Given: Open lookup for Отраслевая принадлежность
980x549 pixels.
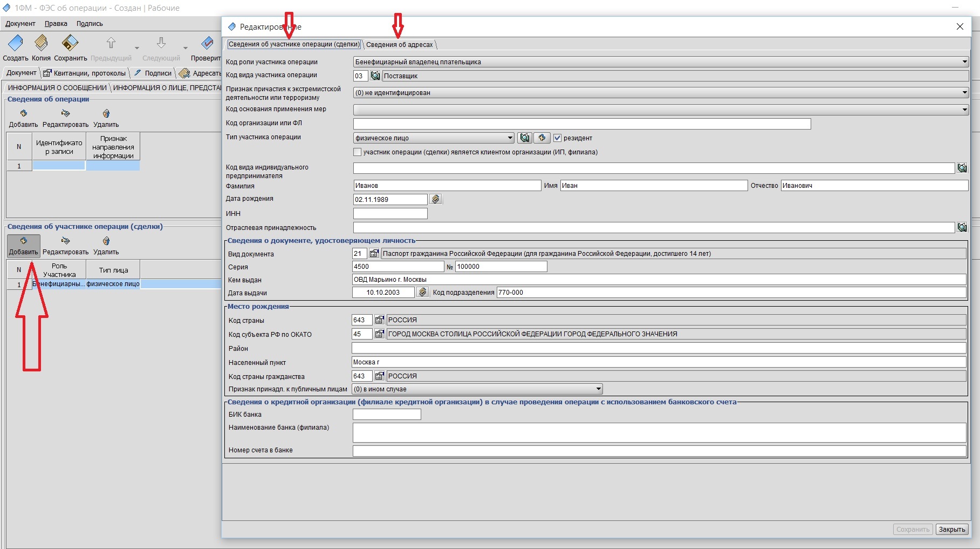Looking at the screenshot, I should click(x=962, y=227).
